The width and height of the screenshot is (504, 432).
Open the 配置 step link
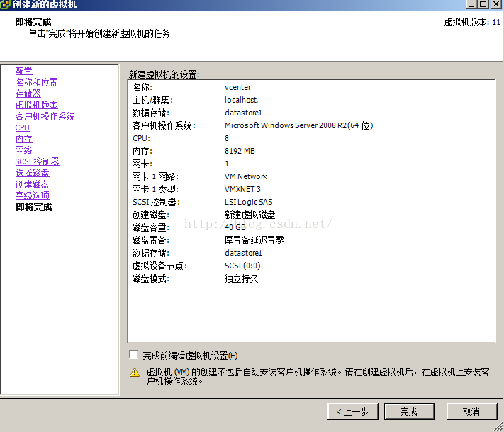click(24, 71)
